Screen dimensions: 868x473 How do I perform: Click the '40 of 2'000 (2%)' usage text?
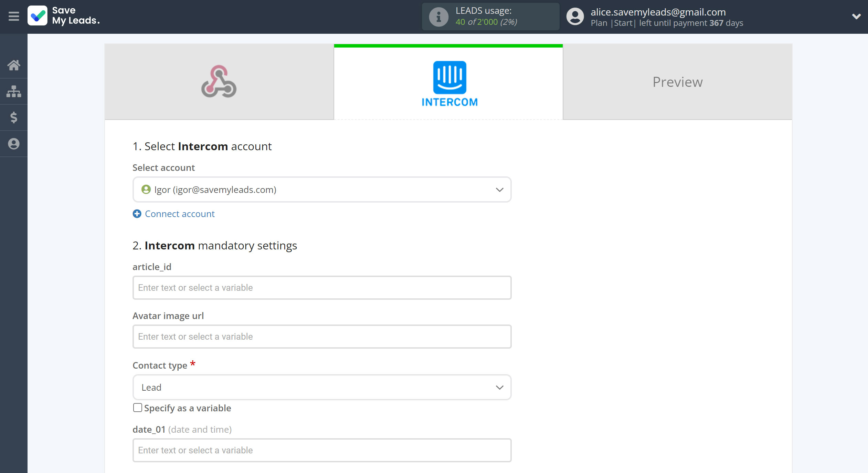pyautogui.click(x=486, y=22)
